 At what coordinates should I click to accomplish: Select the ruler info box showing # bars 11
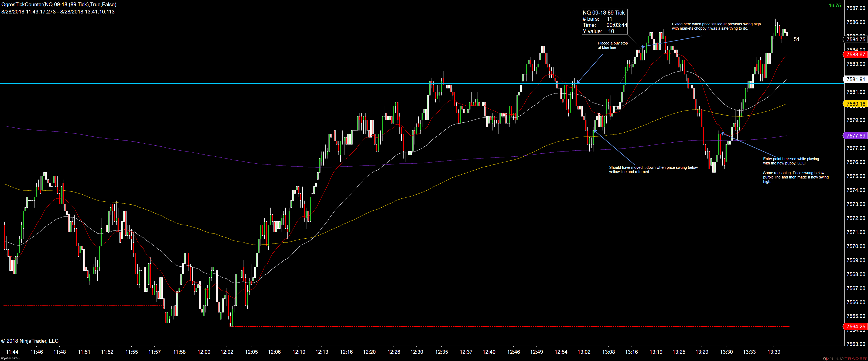[x=604, y=22]
